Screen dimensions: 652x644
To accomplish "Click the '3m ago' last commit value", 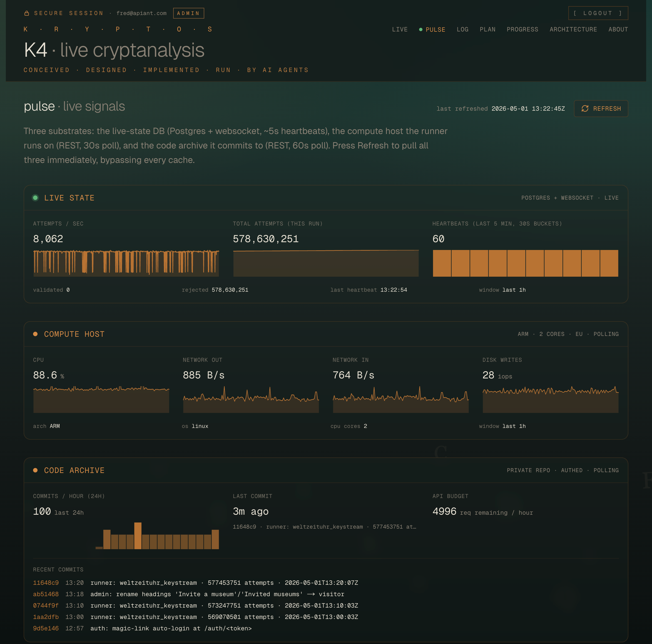I will coord(251,511).
